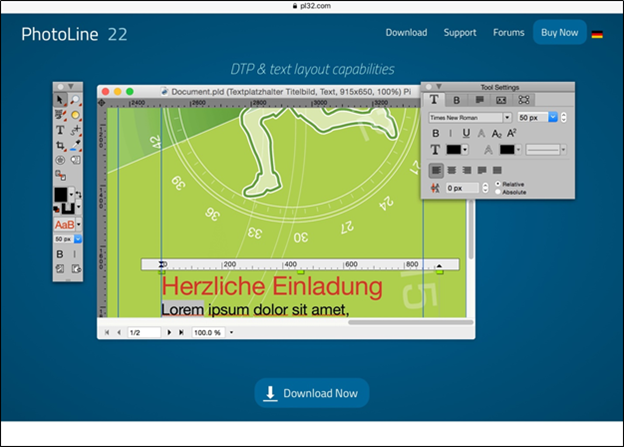Click the German flag language icon
Screen dimensions: 624x447
coord(597,35)
